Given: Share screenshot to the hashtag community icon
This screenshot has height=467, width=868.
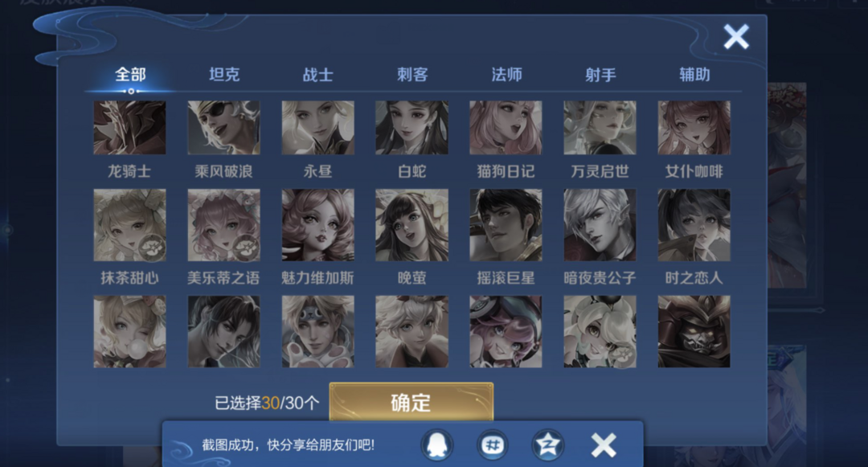Looking at the screenshot, I should [x=492, y=444].
